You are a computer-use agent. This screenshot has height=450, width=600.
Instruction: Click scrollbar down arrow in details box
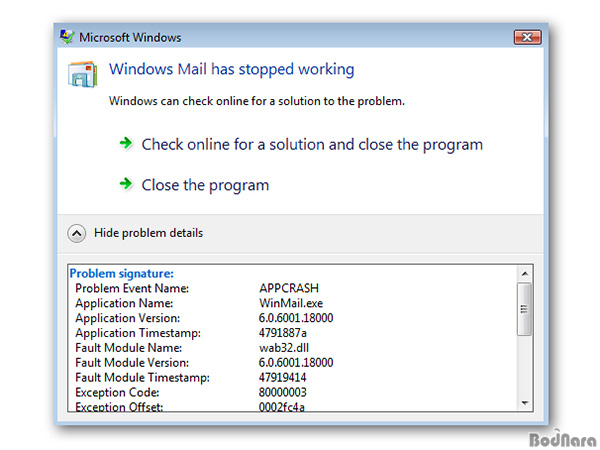coord(525,403)
